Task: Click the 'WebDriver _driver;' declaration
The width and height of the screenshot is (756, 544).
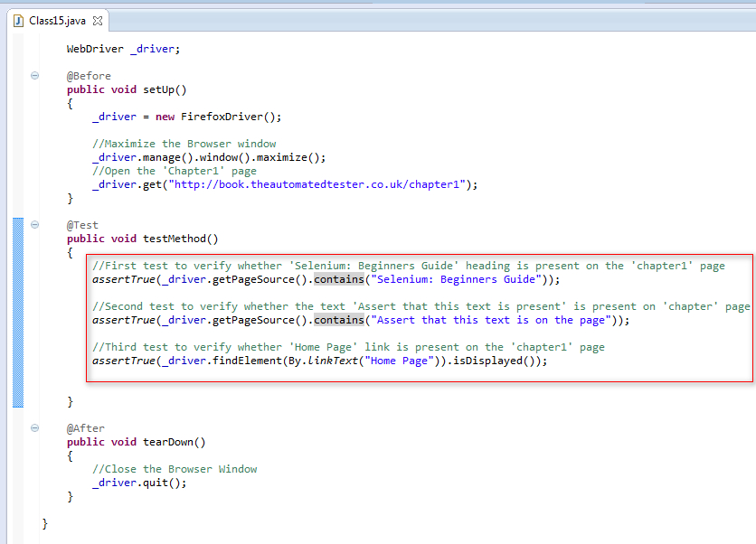Action: click(123, 49)
